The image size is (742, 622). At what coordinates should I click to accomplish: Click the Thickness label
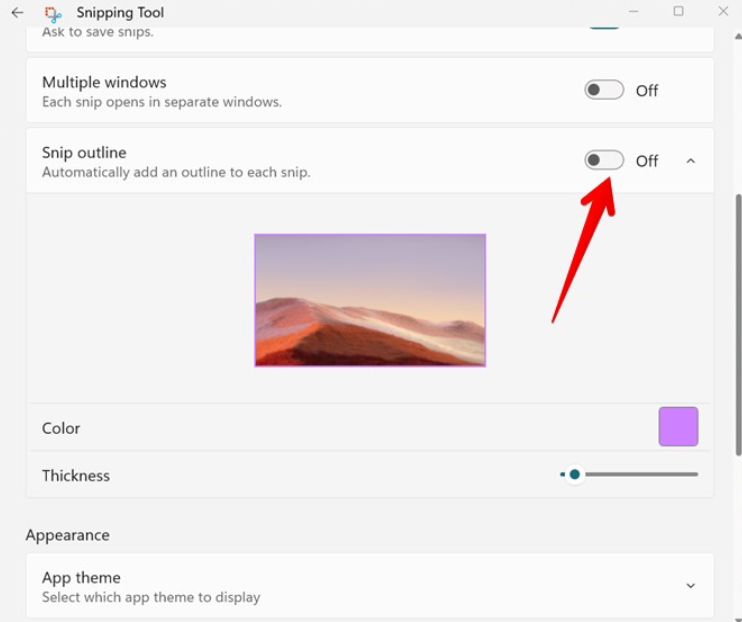click(x=76, y=475)
